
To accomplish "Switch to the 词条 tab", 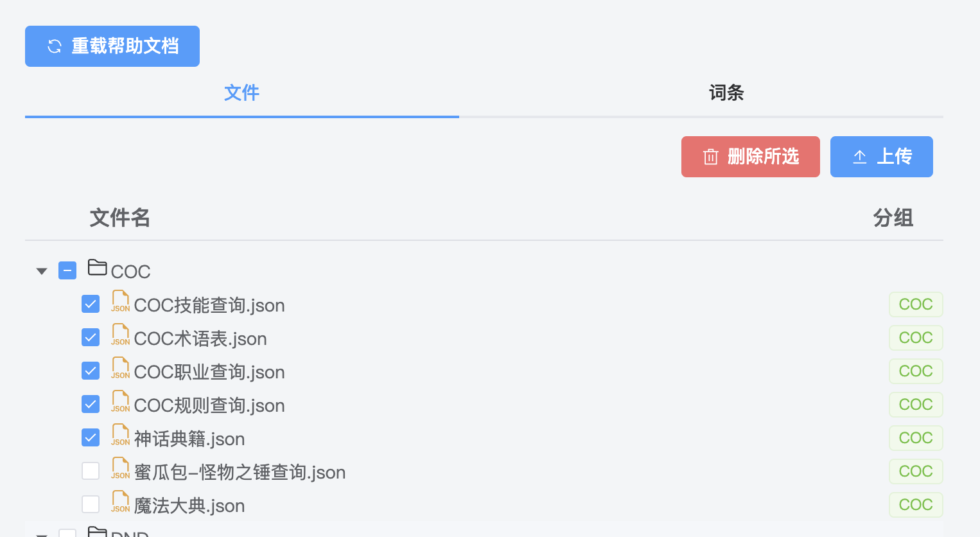I will (x=726, y=92).
